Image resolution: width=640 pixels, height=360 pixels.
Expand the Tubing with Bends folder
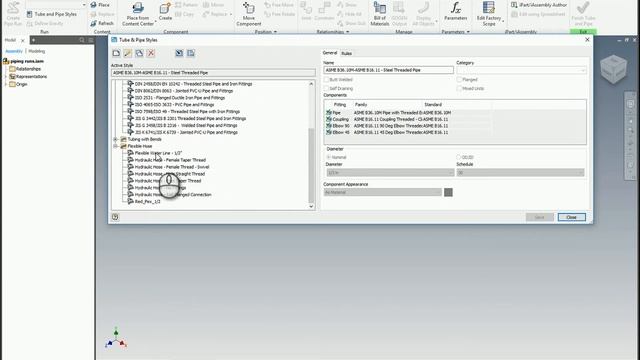coord(116,139)
